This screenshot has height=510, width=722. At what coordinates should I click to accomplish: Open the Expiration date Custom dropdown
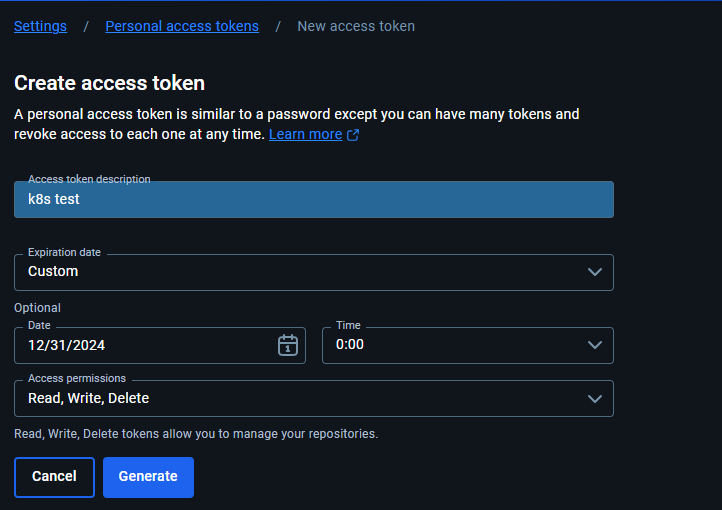(314, 272)
